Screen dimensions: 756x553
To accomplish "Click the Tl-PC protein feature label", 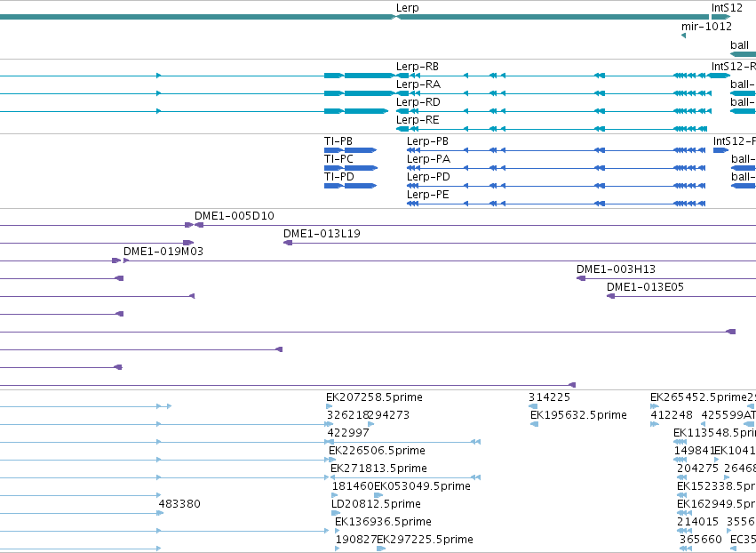I will point(338,159).
